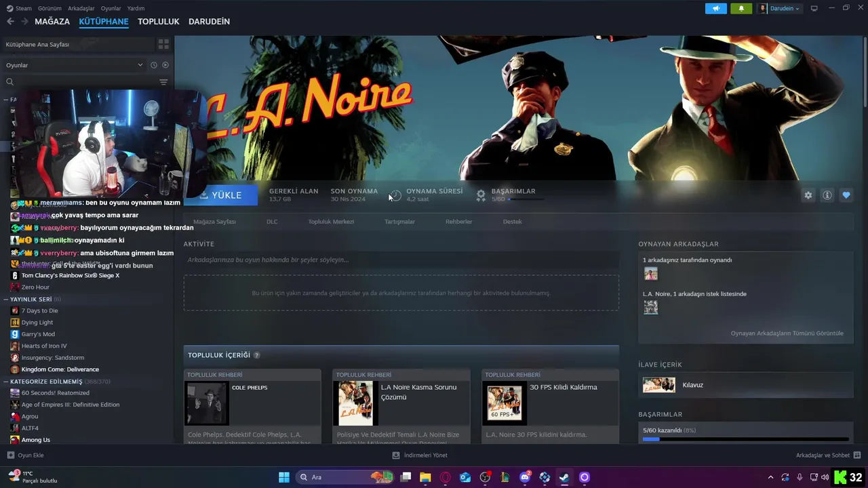Click the Windows Start button

(x=284, y=477)
